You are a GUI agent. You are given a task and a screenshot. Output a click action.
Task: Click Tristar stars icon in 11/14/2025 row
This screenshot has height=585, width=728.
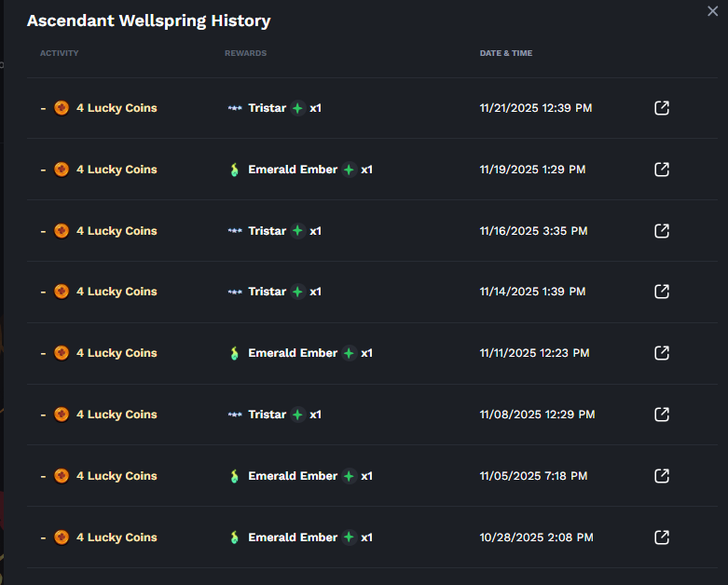pyautogui.click(x=235, y=292)
